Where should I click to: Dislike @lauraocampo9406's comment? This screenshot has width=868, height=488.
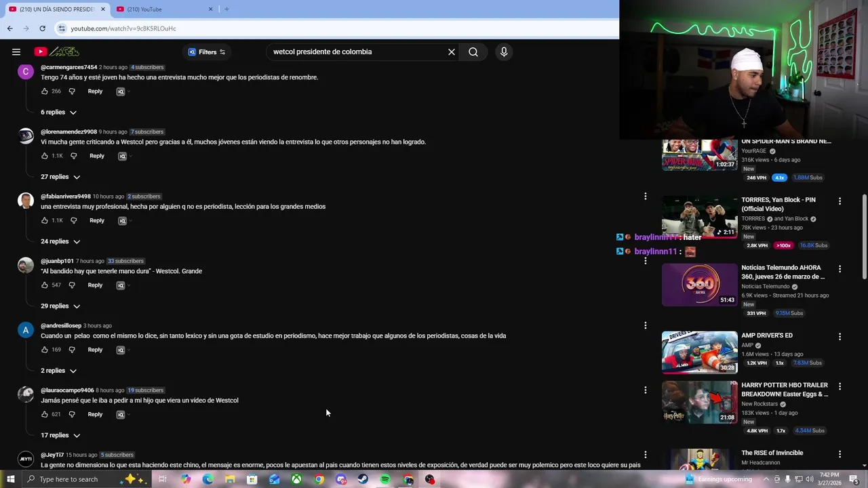[x=72, y=414]
